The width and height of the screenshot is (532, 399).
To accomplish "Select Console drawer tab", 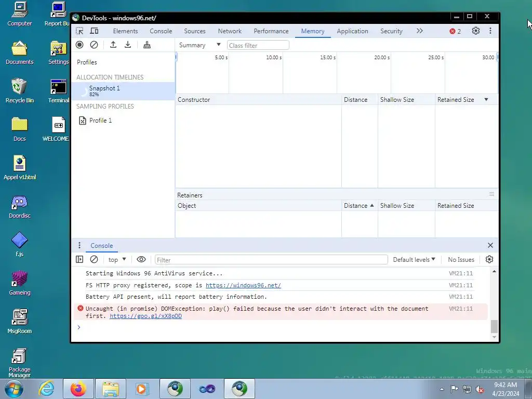I will (x=102, y=245).
